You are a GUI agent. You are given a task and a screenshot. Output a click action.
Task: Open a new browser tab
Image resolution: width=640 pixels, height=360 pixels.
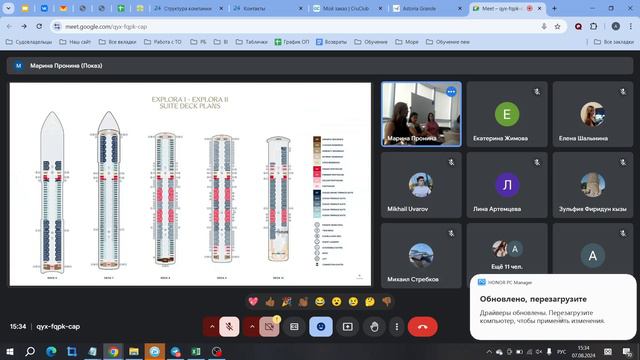click(x=554, y=8)
